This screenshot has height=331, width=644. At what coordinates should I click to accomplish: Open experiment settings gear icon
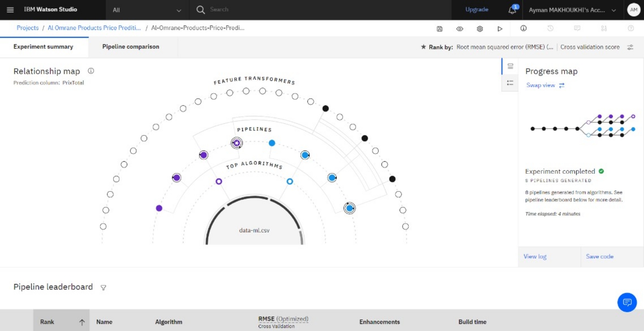click(480, 28)
